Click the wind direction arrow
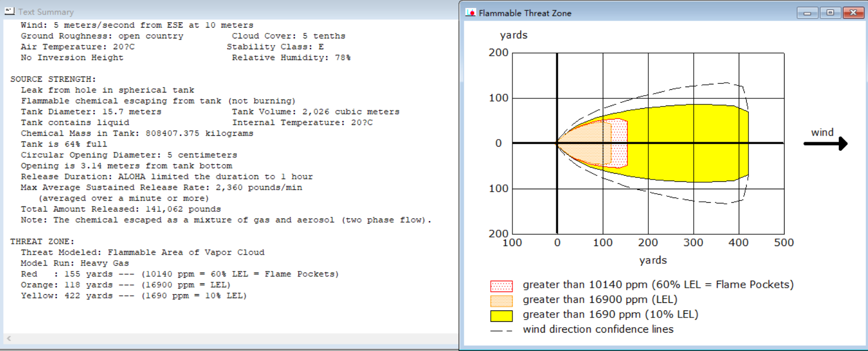 [826, 143]
